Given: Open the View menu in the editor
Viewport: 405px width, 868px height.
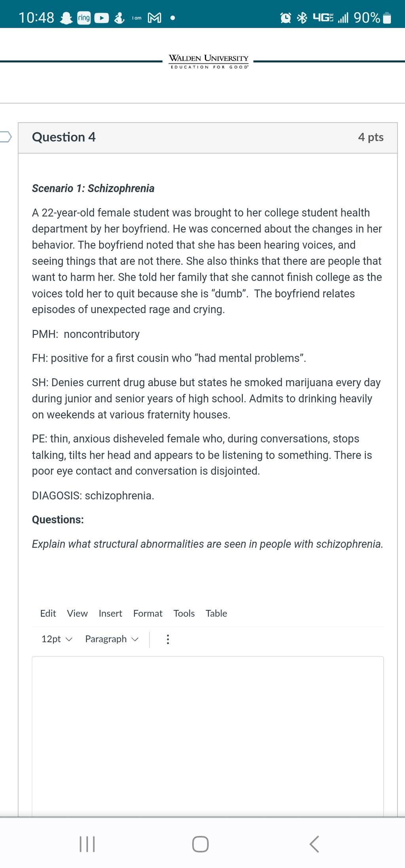Looking at the screenshot, I should [x=77, y=613].
